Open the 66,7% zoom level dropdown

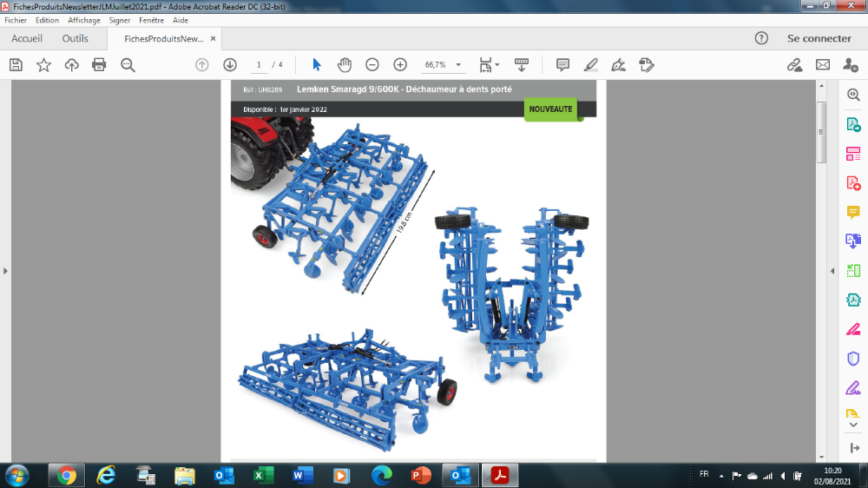tap(459, 65)
